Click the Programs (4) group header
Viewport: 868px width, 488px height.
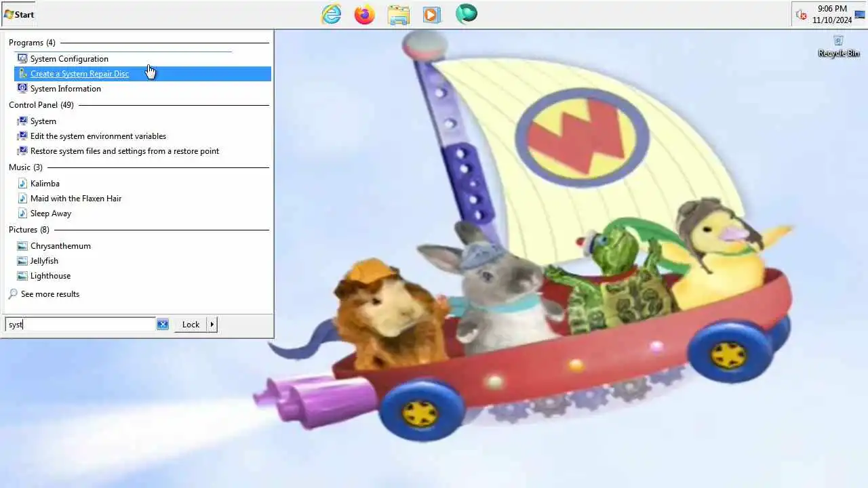pos(32,43)
